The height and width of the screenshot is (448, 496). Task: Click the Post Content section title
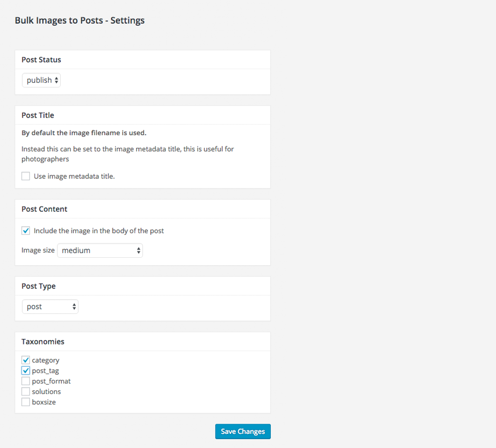(44, 209)
